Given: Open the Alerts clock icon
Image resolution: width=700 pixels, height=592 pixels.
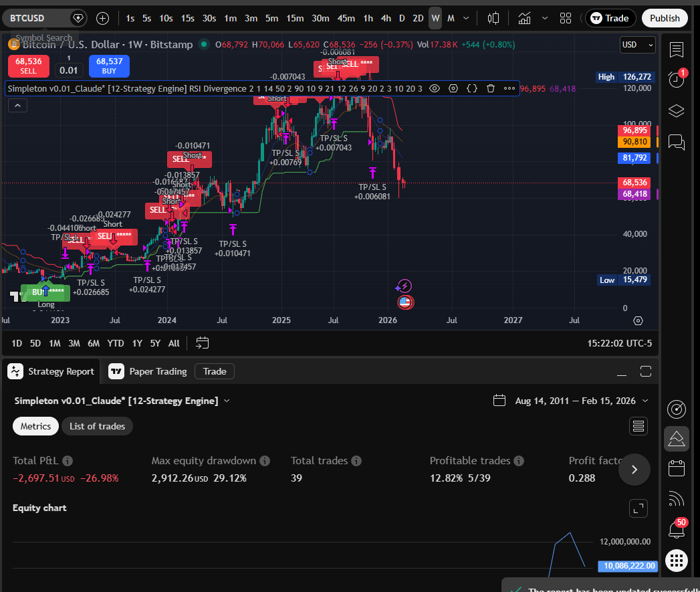Looking at the screenshot, I should coord(675,79).
